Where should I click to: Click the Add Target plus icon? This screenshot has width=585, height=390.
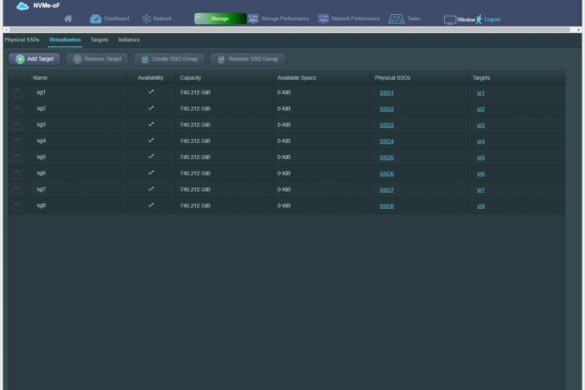(20, 59)
